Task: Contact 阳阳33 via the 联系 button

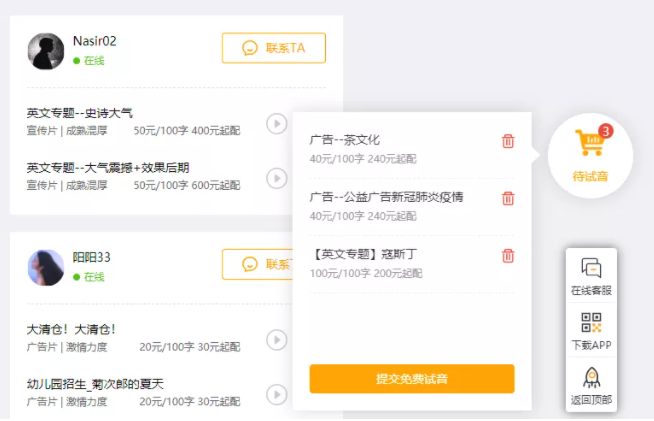Action: [258, 265]
